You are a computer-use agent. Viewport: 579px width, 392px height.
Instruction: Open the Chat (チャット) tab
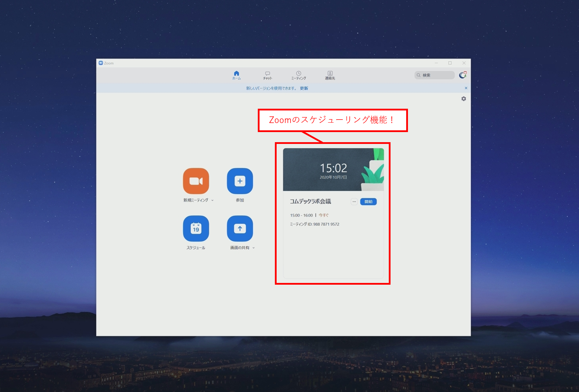coord(268,75)
